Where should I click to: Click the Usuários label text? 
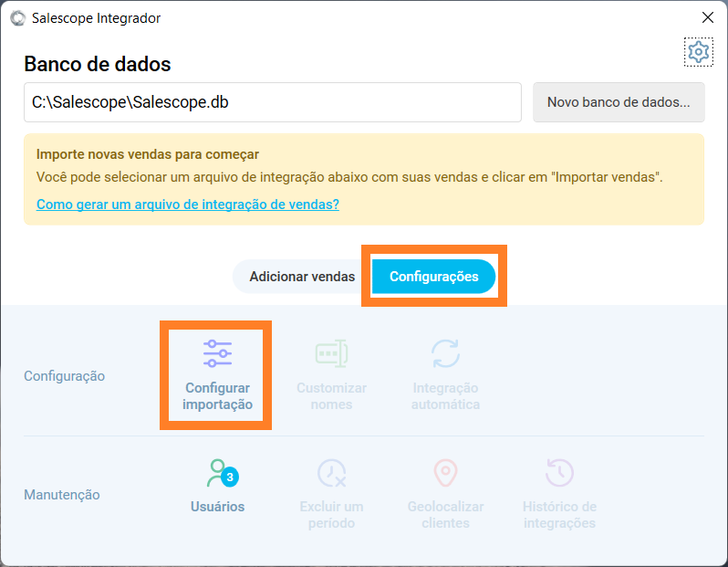click(x=217, y=507)
